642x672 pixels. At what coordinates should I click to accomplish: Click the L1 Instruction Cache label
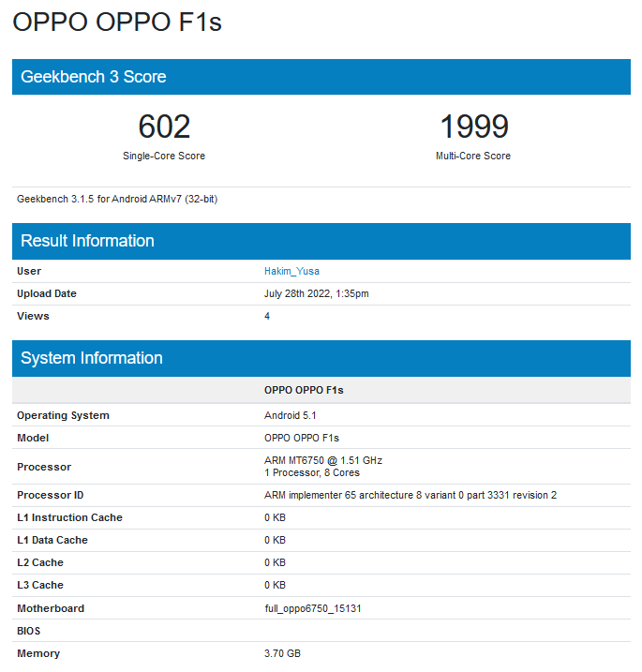70,517
